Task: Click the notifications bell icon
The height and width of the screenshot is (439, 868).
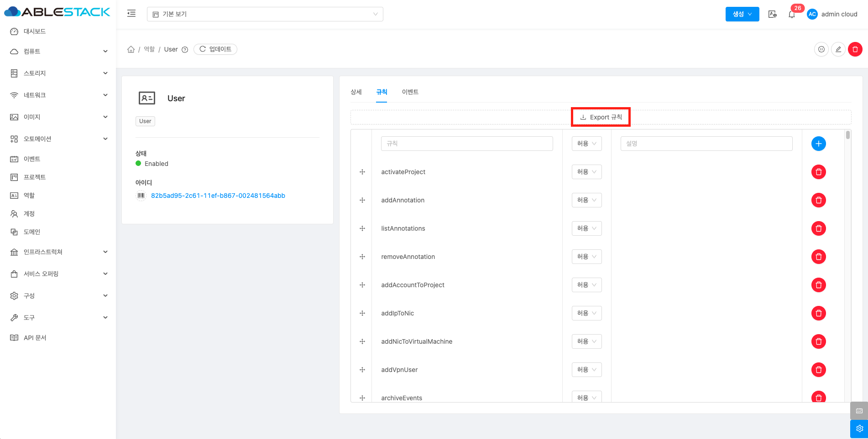Action: pyautogui.click(x=792, y=15)
